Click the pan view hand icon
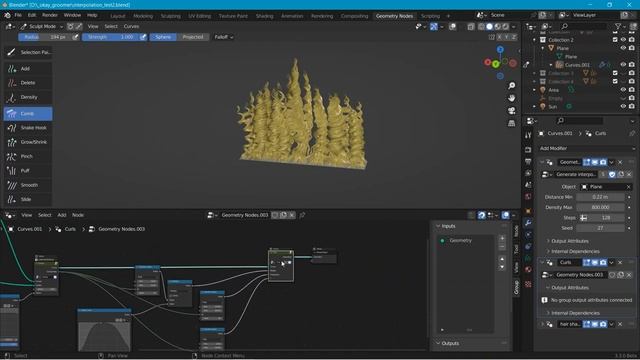 click(511, 98)
